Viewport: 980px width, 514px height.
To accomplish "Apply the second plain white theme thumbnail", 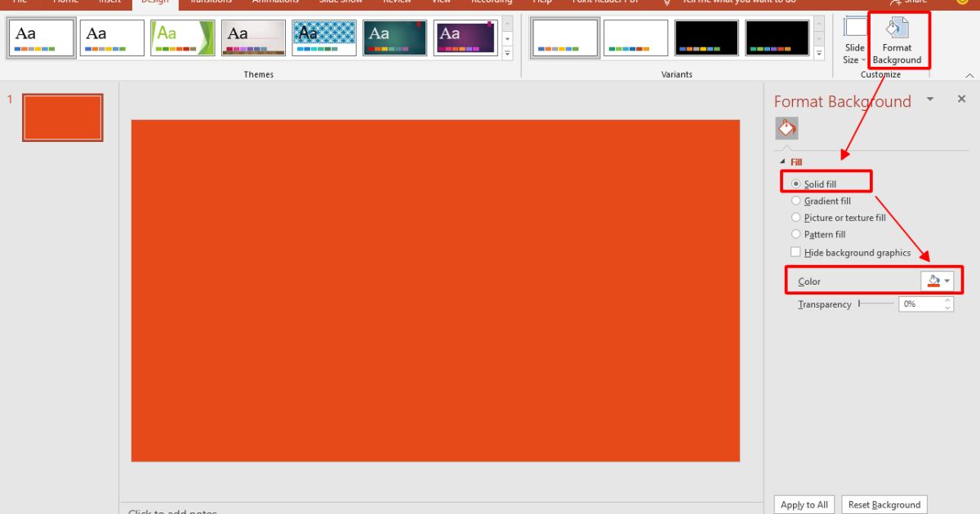I will point(112,38).
